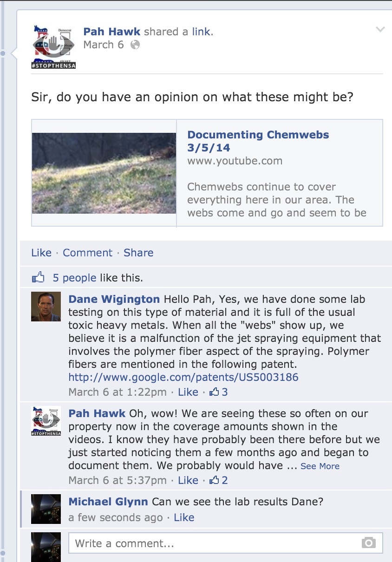Share the Chemwebs post
Screen dimensions: 392x562
click(138, 253)
